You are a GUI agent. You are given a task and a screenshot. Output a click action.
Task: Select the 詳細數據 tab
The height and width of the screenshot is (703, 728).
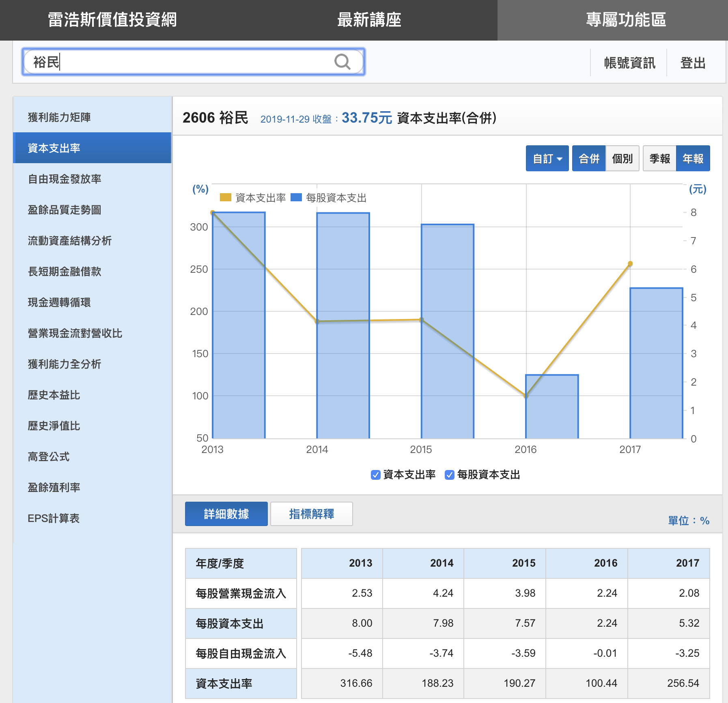point(226,514)
